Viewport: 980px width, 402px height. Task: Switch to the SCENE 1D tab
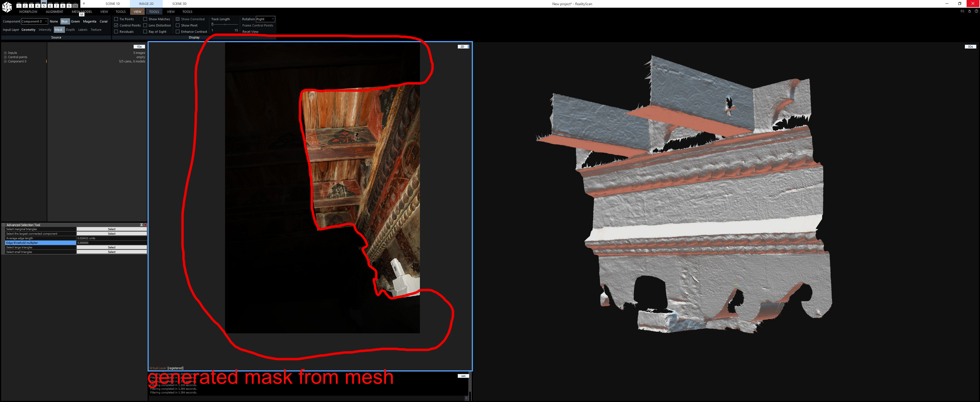point(113,4)
